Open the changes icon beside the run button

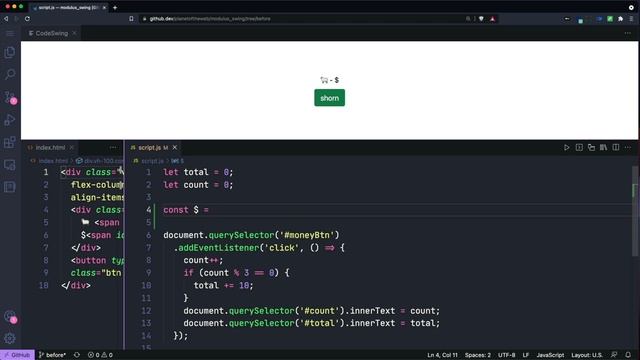[579, 147]
